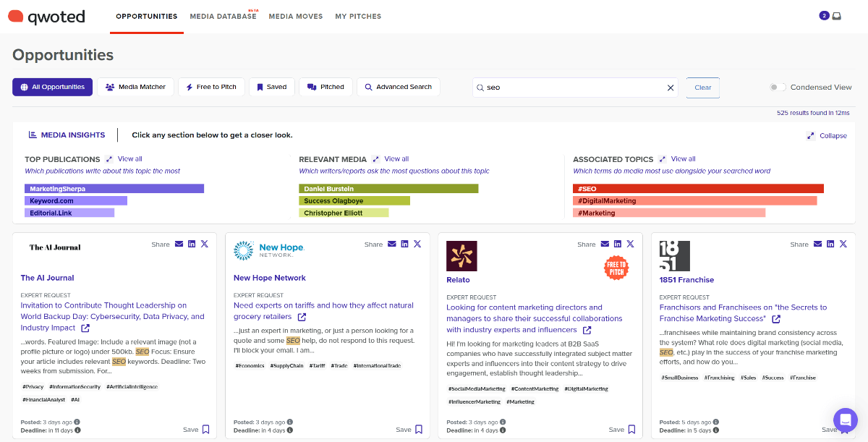This screenshot has width=868, height=442.
Task: Open the Media Matcher filter
Action: (x=135, y=87)
